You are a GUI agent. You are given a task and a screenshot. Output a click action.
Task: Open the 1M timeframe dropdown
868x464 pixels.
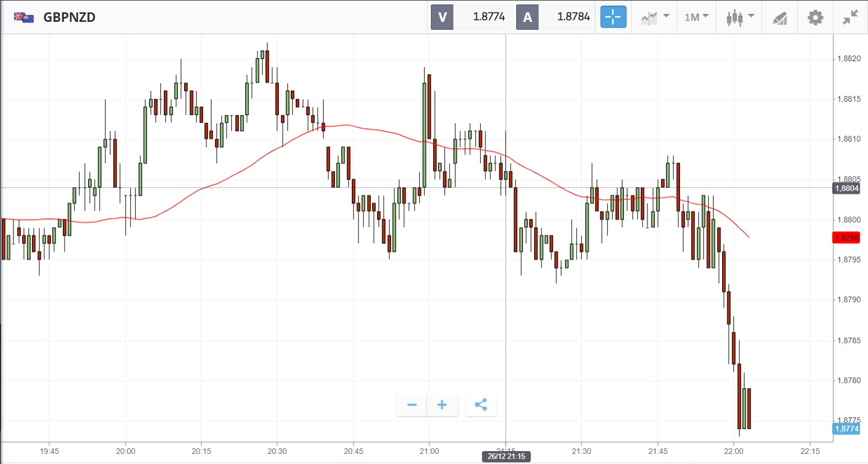coord(696,17)
